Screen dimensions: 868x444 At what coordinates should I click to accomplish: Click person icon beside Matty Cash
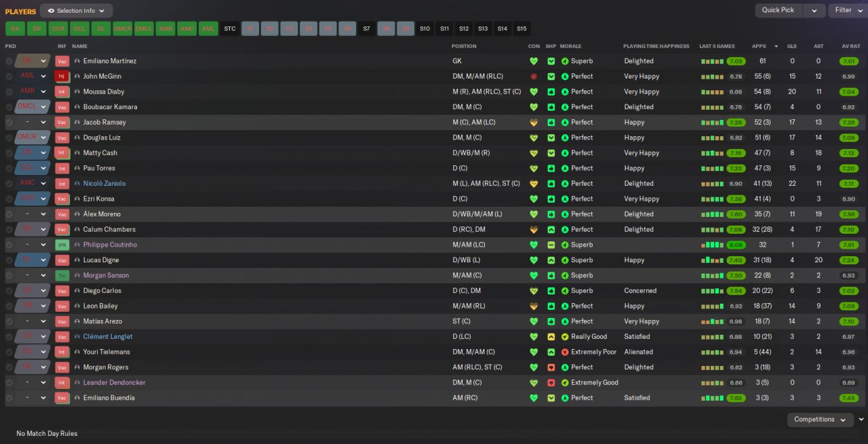pos(77,153)
